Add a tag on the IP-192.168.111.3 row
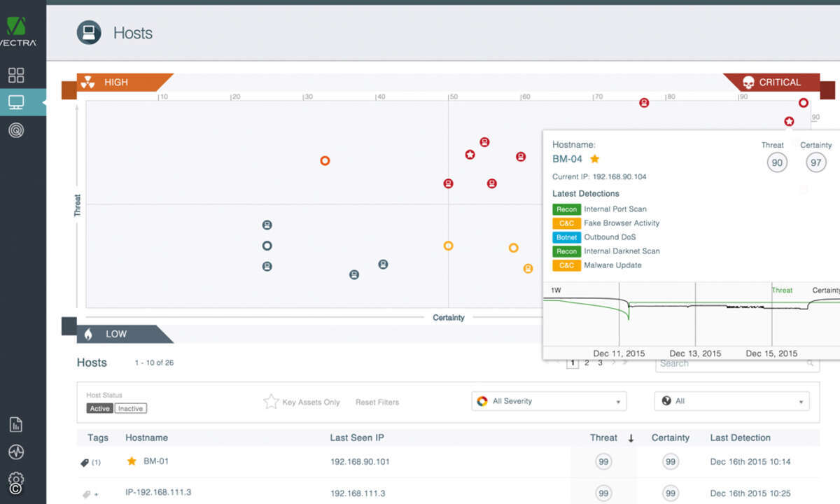The width and height of the screenshot is (840, 504). pyautogui.click(x=90, y=494)
